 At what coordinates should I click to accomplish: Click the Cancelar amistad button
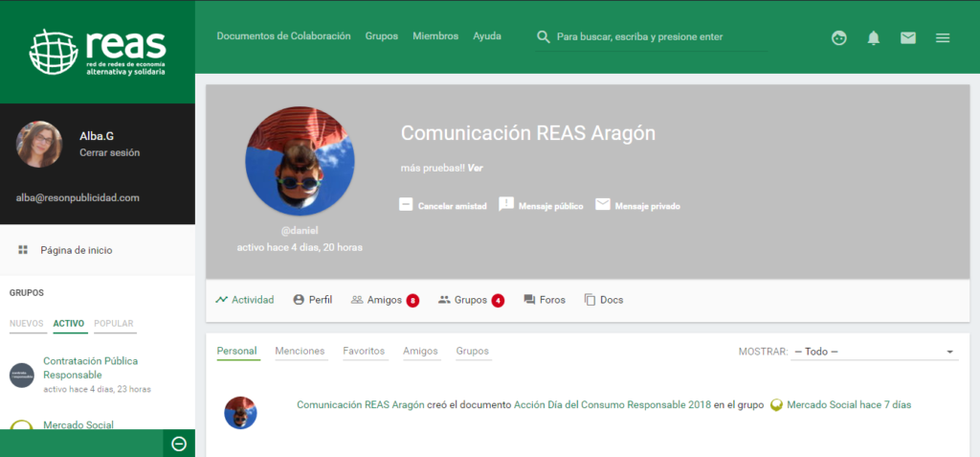[443, 205]
